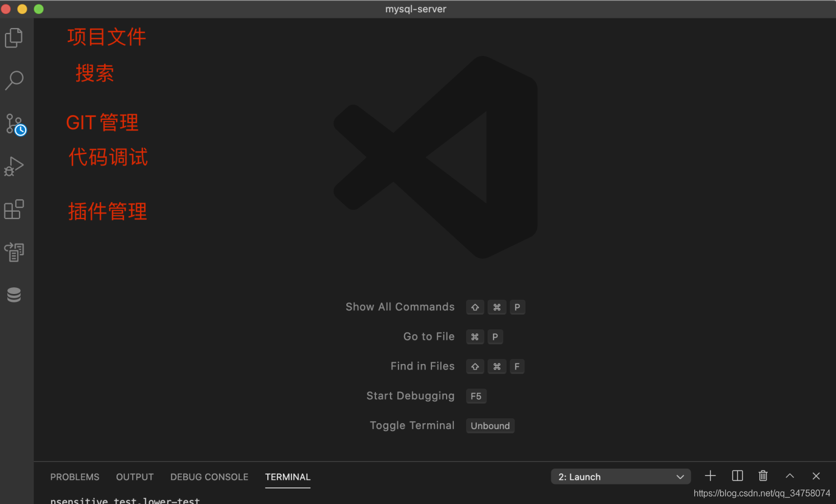Click the Toggle Terminal label

coord(412,426)
